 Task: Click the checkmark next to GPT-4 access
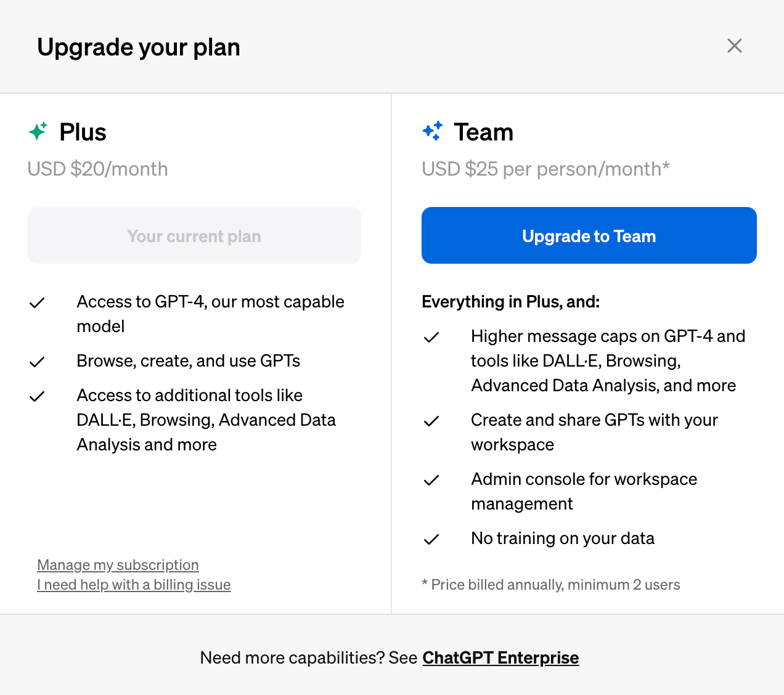37,302
